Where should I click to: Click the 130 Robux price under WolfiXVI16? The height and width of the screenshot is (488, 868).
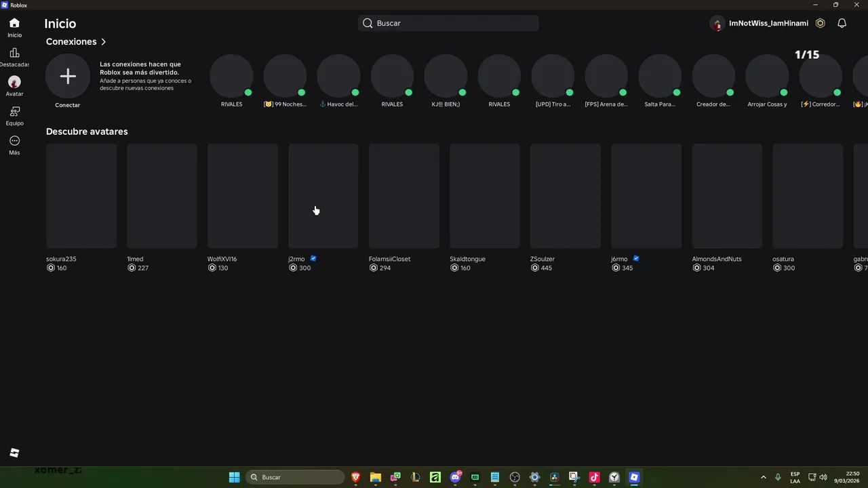coord(218,268)
